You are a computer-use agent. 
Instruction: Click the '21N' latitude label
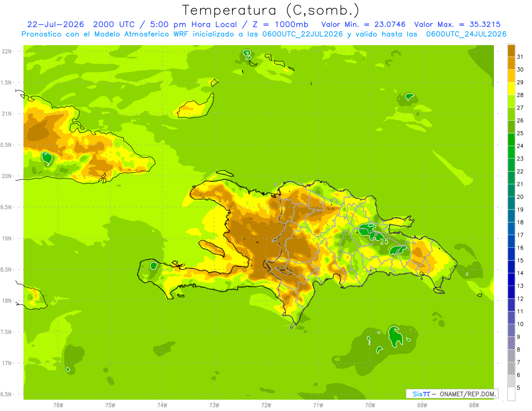coord(7,114)
